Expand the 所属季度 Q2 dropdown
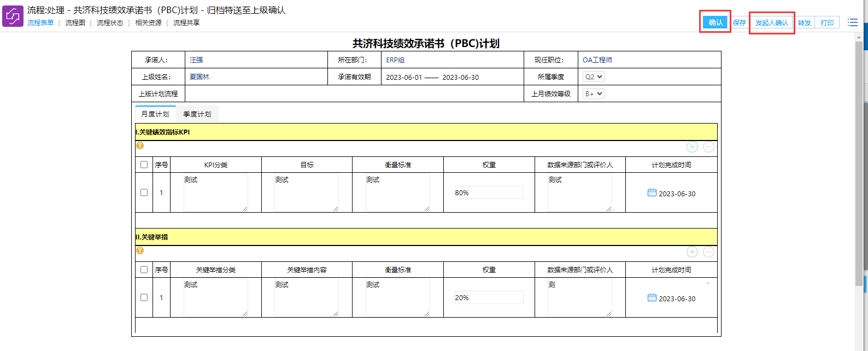This screenshot has height=351, width=868. pos(594,77)
